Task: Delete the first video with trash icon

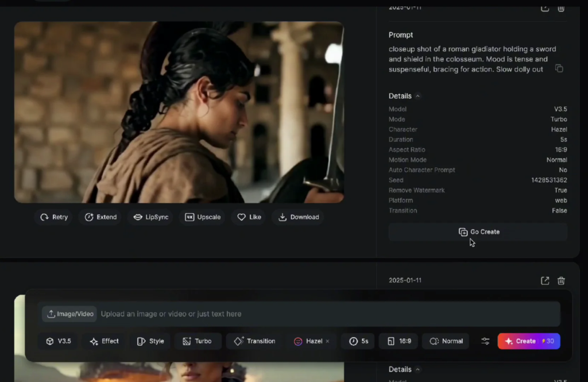Action: pyautogui.click(x=561, y=8)
